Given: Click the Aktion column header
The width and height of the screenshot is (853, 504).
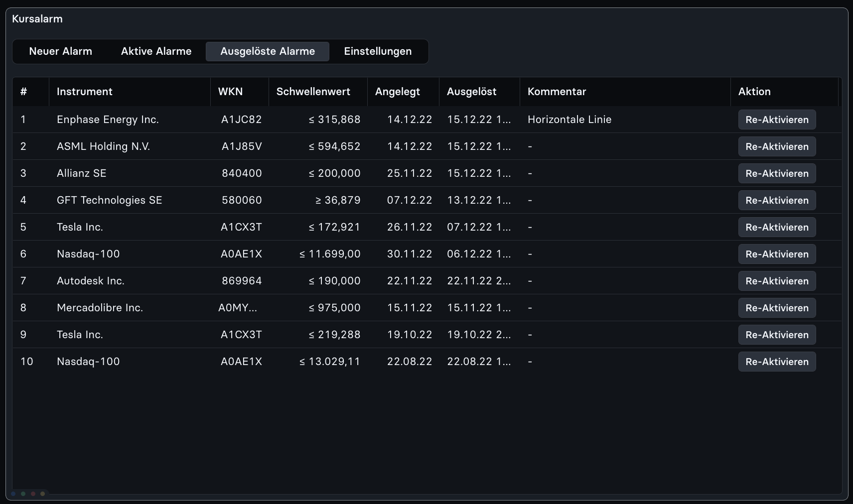Looking at the screenshot, I should (x=785, y=92).
